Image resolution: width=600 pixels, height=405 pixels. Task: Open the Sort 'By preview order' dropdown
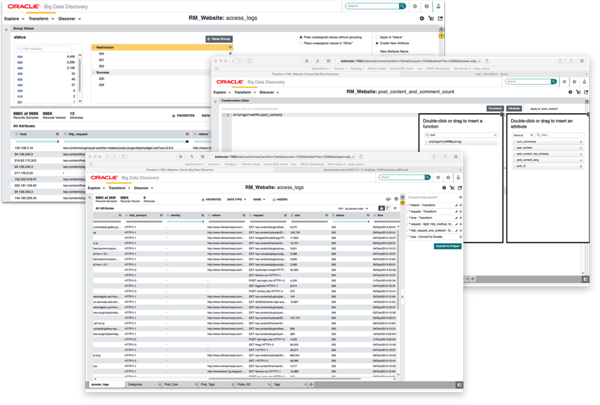coord(356,209)
